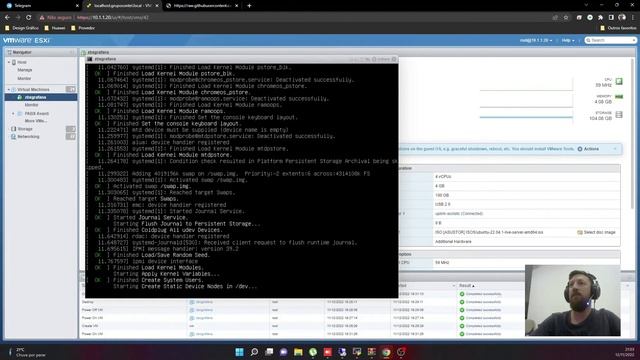Open the Provedor bookmark folder

click(83, 28)
